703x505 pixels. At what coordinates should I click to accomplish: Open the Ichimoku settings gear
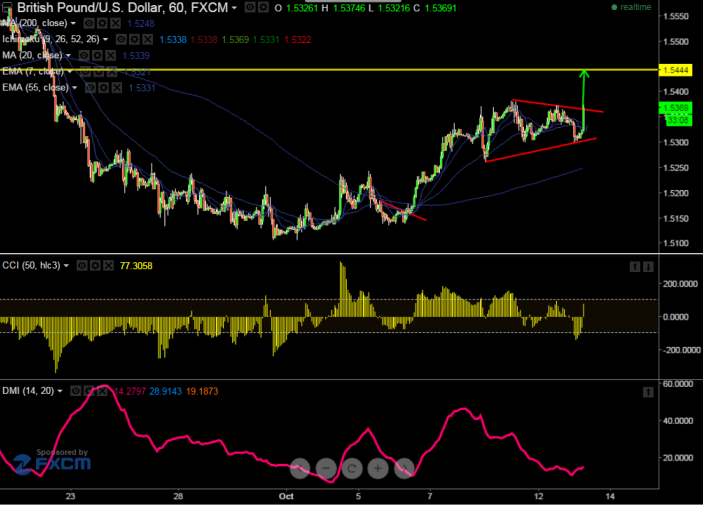[135, 39]
